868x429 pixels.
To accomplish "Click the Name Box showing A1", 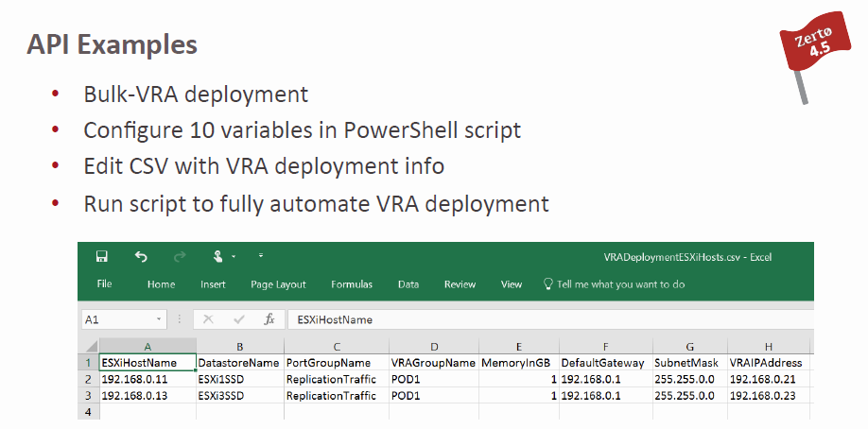I will 125,319.
